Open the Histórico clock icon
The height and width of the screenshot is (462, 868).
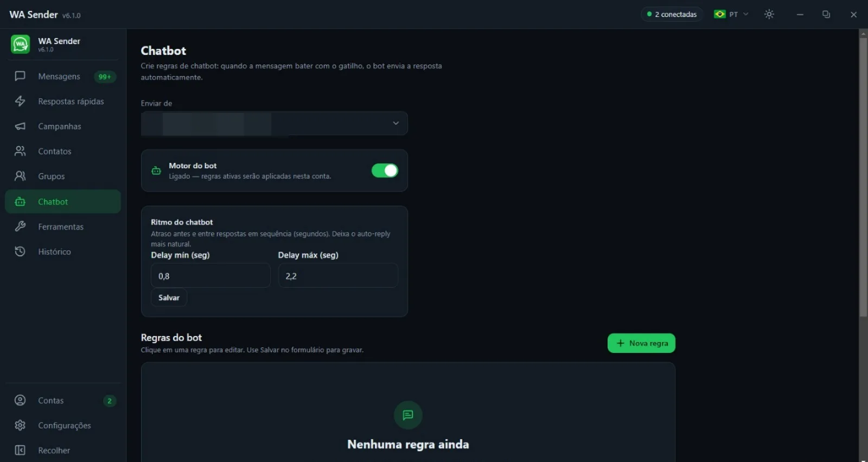[x=20, y=251]
